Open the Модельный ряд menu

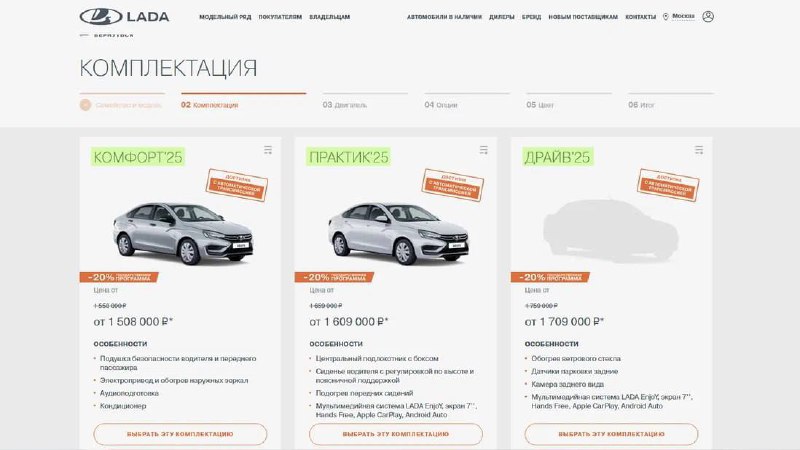click(x=225, y=17)
